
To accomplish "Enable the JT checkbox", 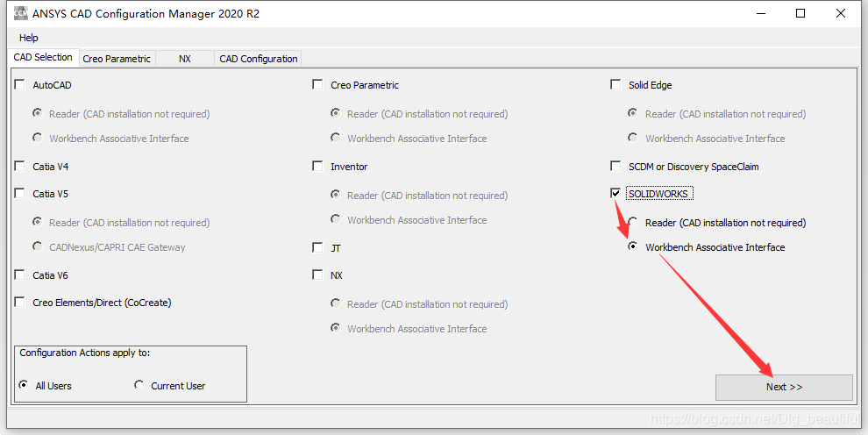I will point(317,247).
